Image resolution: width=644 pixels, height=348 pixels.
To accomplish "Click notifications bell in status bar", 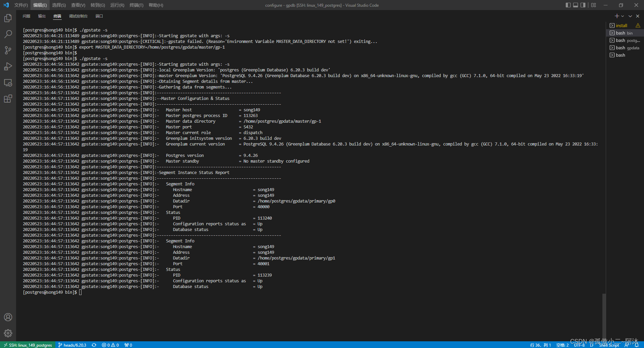I will [637, 345].
